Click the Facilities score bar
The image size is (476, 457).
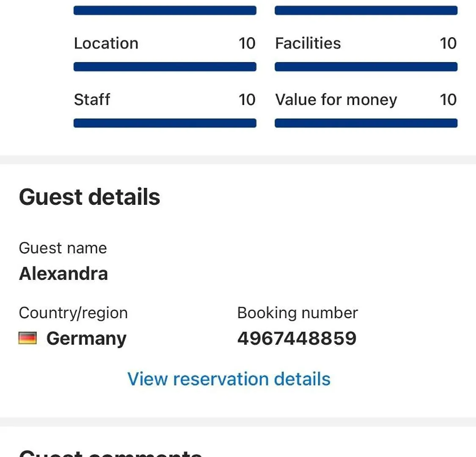[366, 66]
